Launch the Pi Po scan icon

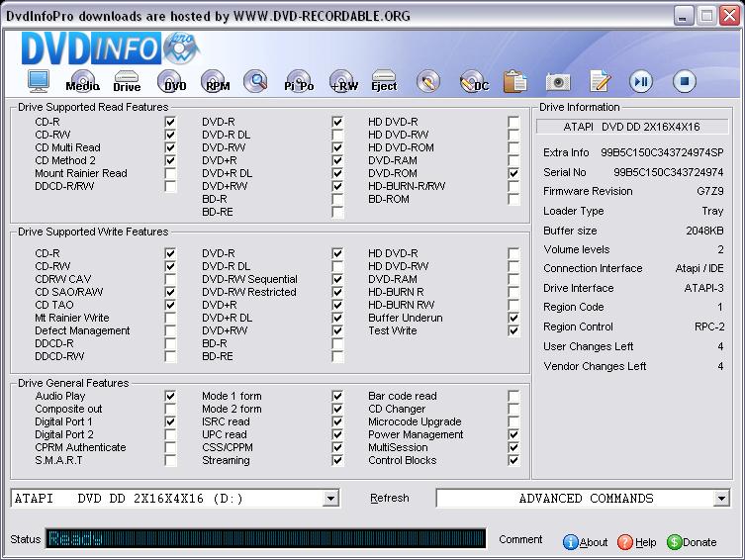pyautogui.click(x=299, y=81)
